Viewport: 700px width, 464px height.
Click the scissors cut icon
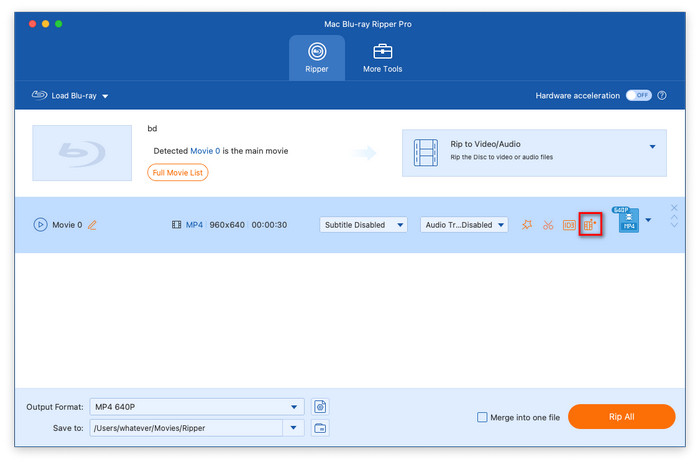[x=548, y=225]
